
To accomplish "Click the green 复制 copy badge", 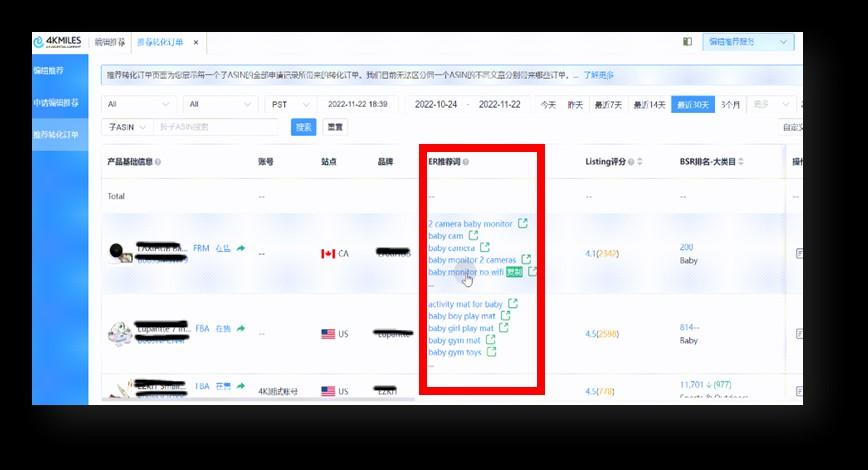I will (x=514, y=272).
